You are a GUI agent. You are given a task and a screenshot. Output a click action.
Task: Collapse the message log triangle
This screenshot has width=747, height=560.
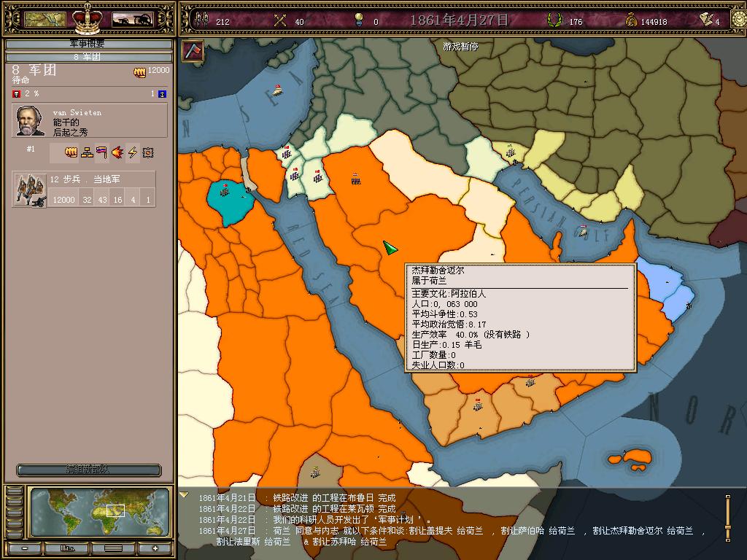click(184, 496)
